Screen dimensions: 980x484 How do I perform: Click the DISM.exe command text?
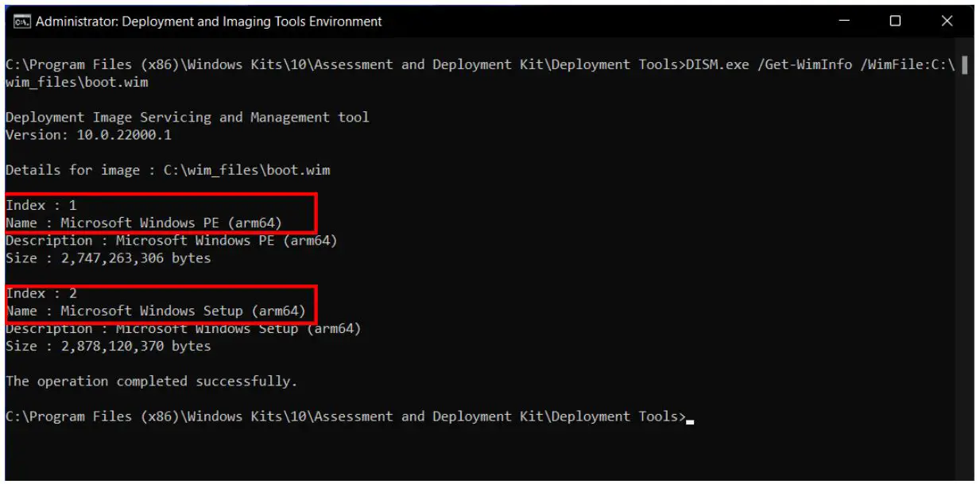(715, 64)
